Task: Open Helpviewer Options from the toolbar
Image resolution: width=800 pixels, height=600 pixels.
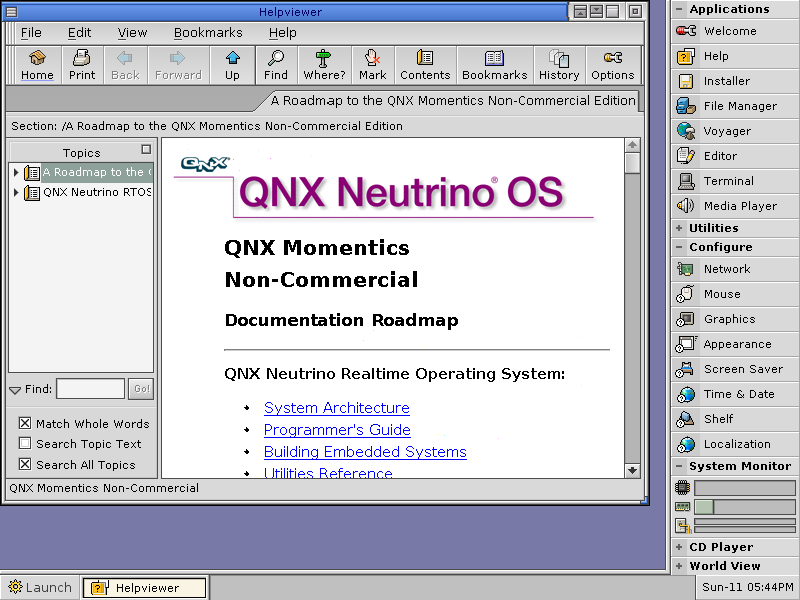Action: pos(612,65)
